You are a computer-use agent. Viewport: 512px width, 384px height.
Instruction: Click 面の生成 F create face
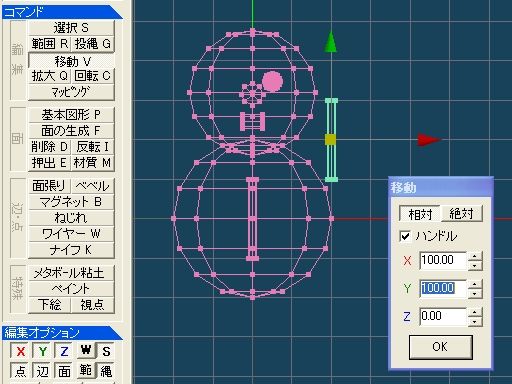pyautogui.click(x=71, y=131)
